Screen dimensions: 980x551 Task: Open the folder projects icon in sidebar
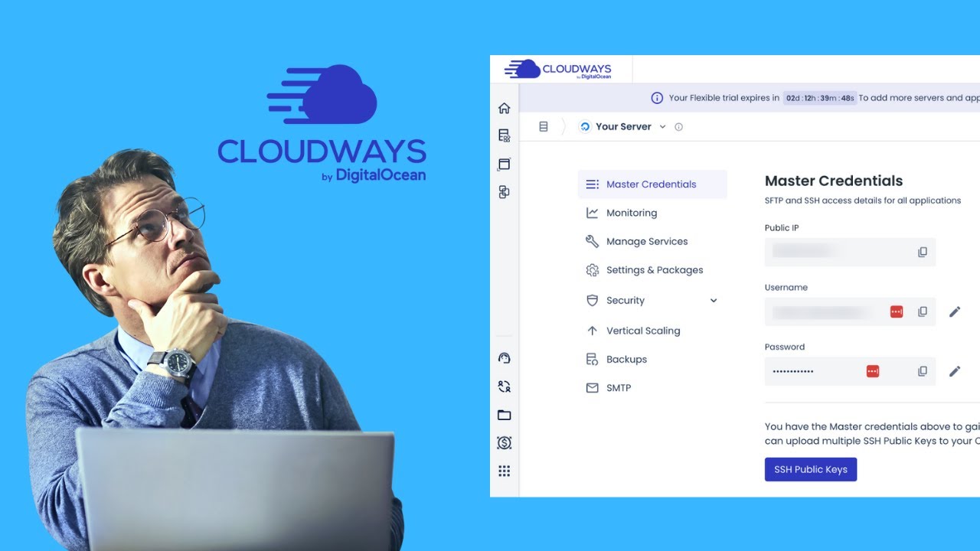click(504, 415)
